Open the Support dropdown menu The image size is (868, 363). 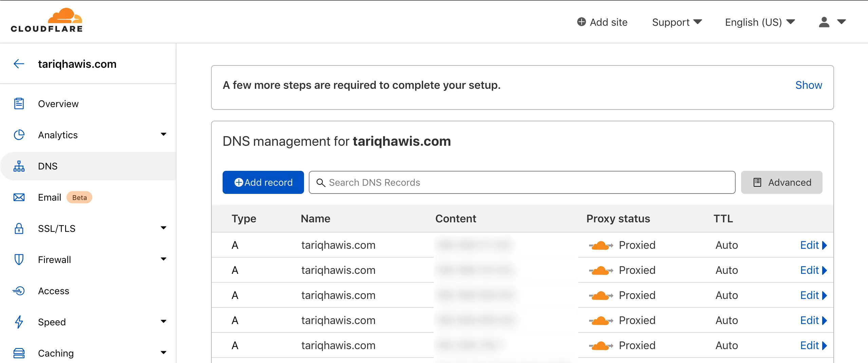click(x=677, y=22)
